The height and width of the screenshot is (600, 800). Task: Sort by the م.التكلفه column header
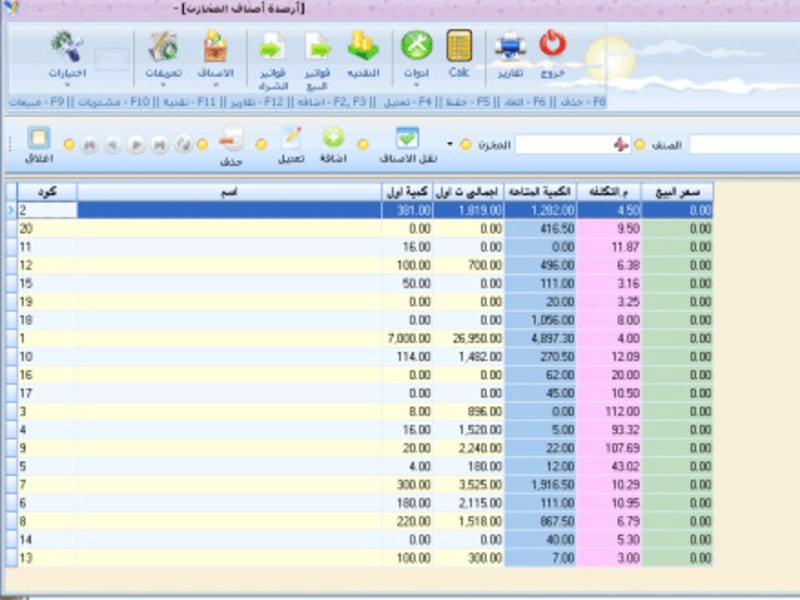(609, 192)
